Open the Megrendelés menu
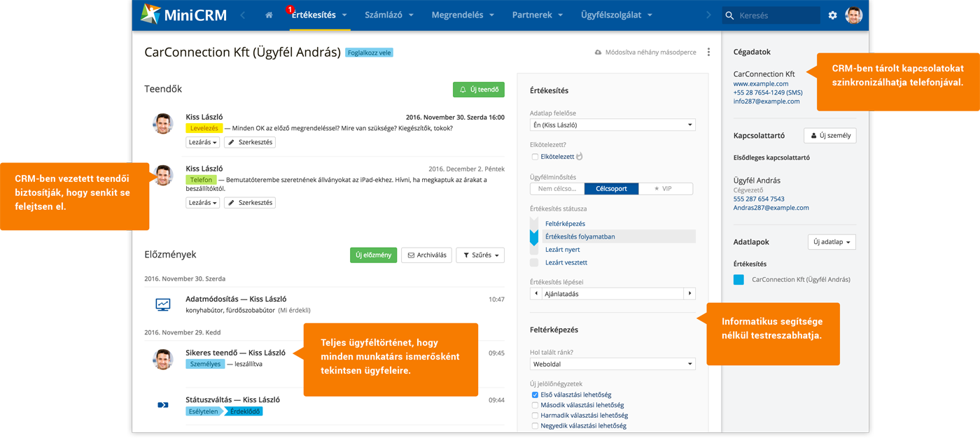 click(463, 15)
